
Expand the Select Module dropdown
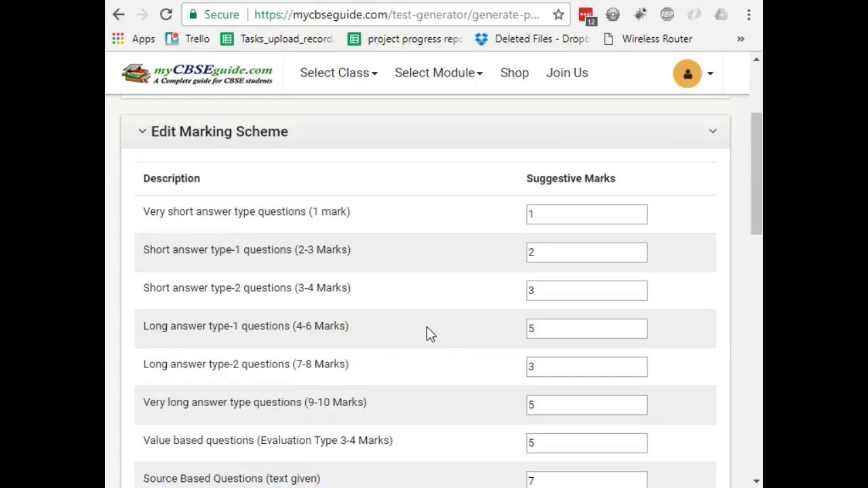pos(438,73)
